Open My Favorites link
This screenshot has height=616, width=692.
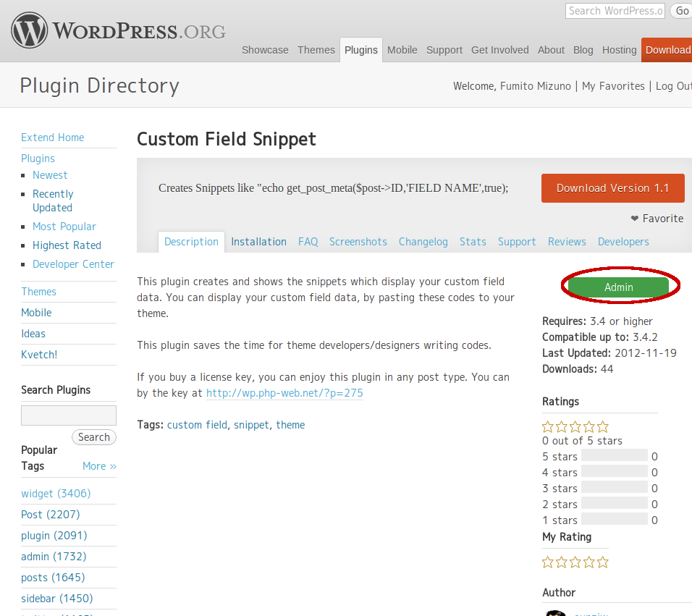coord(613,86)
